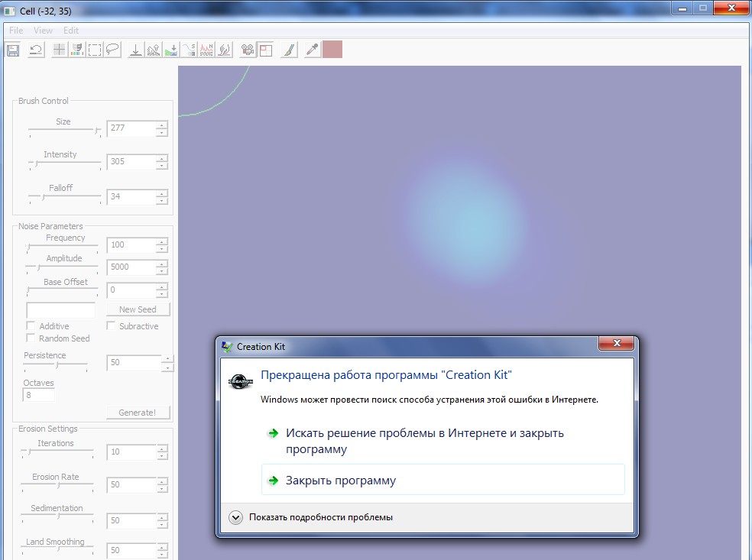752x560 pixels.
Task: Click the Octaves field showing 8
Action: click(x=38, y=395)
